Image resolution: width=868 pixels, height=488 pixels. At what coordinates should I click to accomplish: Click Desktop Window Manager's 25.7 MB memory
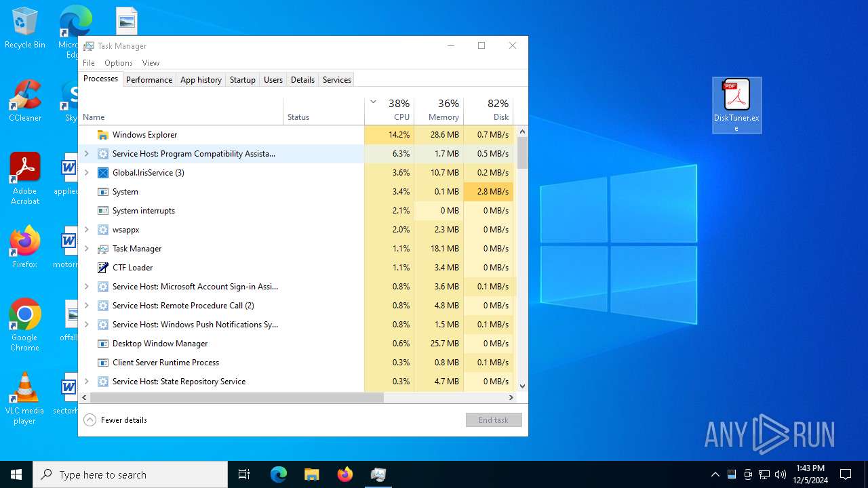[439, 344]
